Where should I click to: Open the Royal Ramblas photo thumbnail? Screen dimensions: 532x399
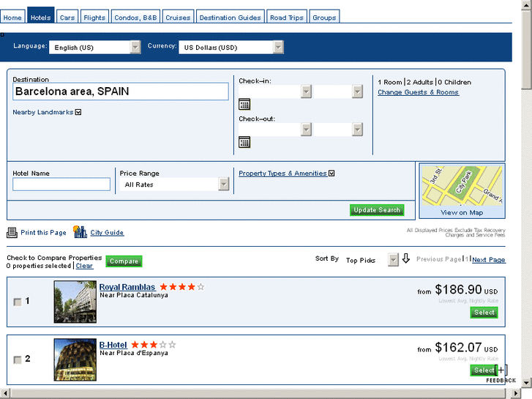[x=75, y=302]
